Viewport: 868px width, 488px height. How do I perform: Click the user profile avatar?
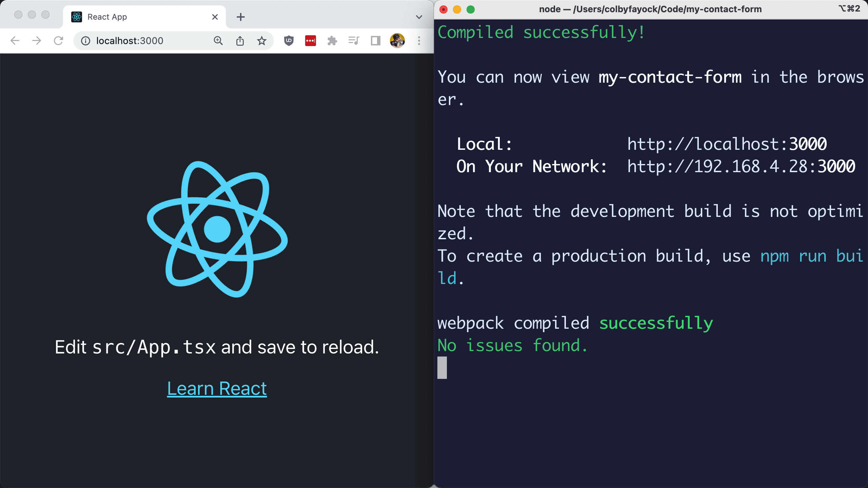(x=397, y=41)
